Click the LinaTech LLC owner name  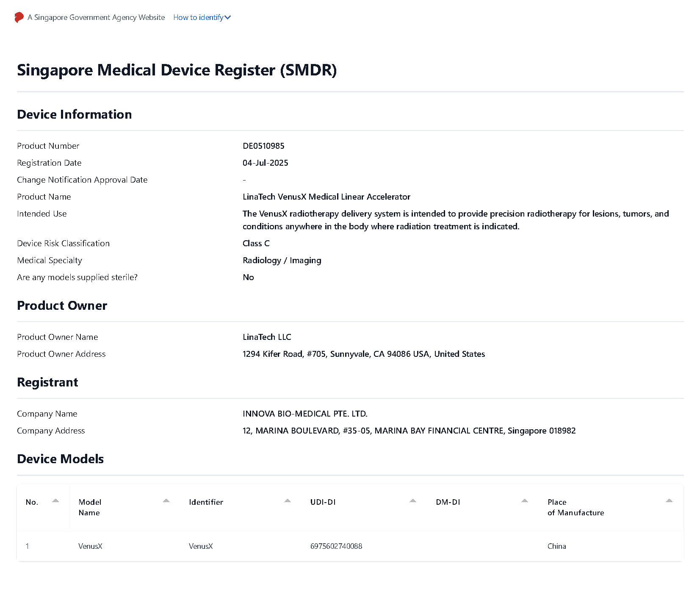[x=267, y=337]
